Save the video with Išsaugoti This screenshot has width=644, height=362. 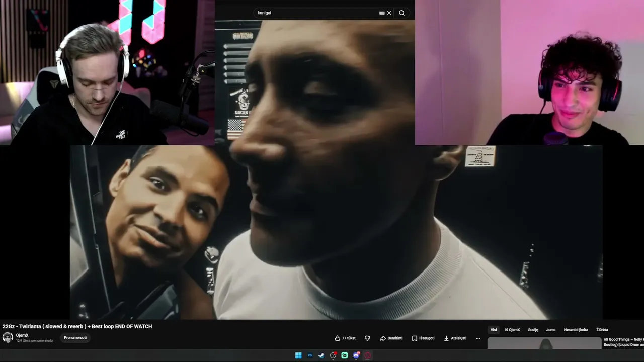(423, 338)
